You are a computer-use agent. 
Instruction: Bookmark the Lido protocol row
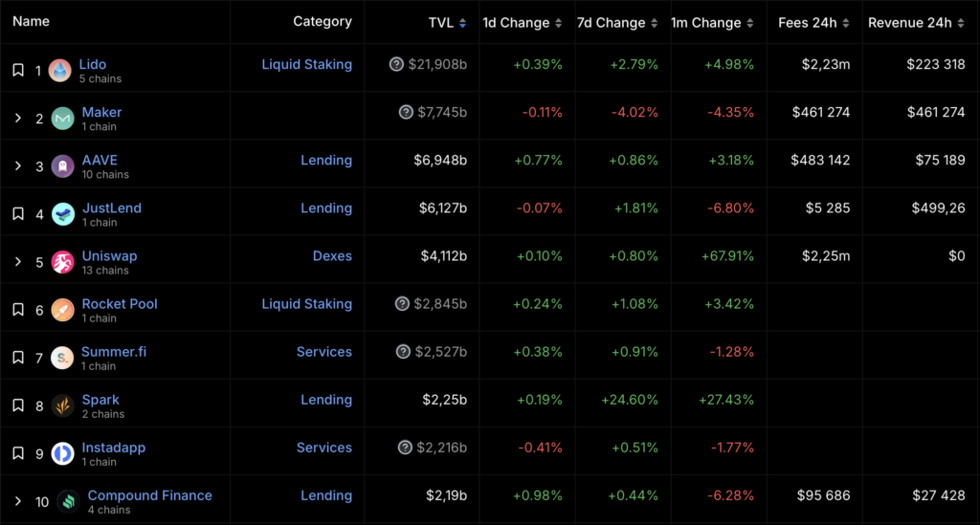click(x=17, y=70)
